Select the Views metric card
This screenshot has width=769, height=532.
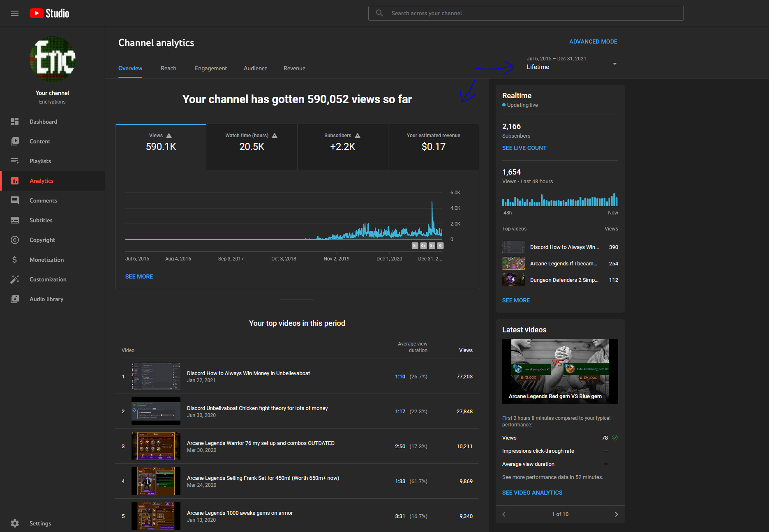click(x=161, y=147)
